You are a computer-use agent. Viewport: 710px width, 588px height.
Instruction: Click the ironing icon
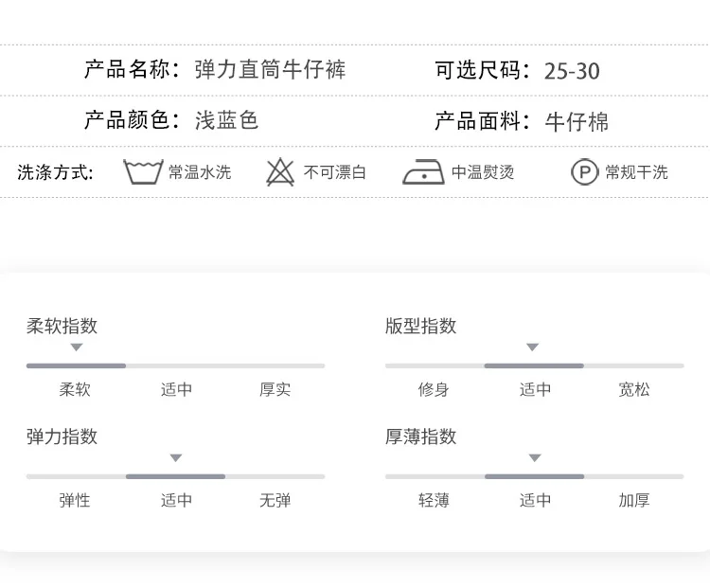tap(423, 172)
